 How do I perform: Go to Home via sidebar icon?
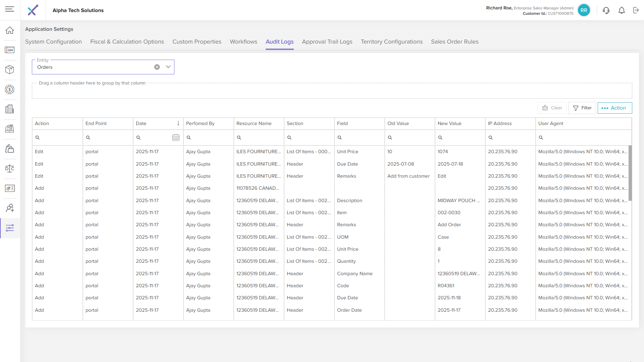[10, 30]
